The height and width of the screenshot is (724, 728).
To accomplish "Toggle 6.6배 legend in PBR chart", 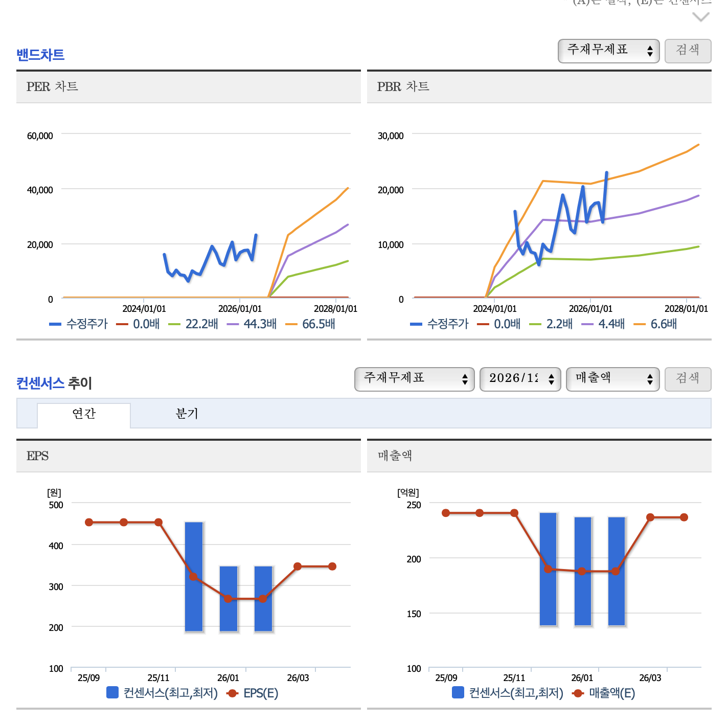I will [x=655, y=324].
